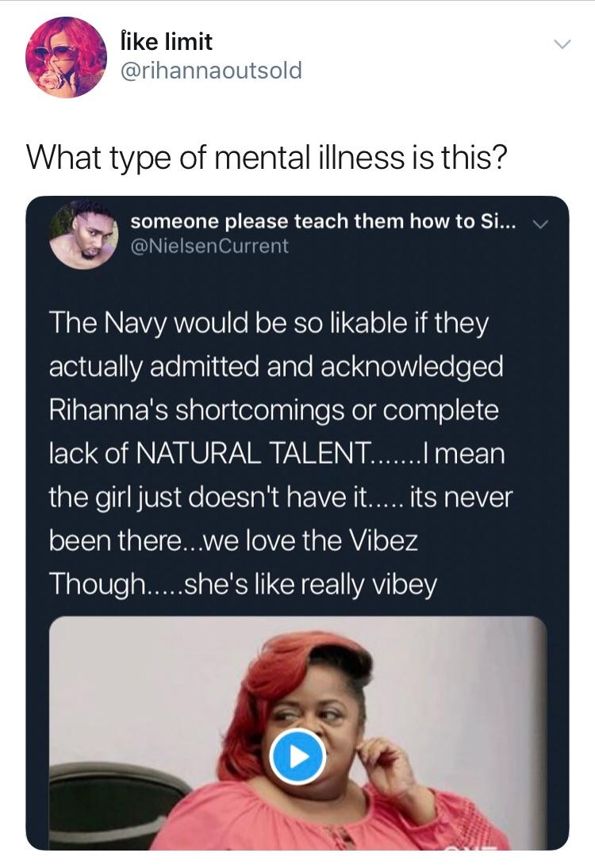Click the line she's like really vibey
This screenshot has height=868, width=595.
point(311,584)
